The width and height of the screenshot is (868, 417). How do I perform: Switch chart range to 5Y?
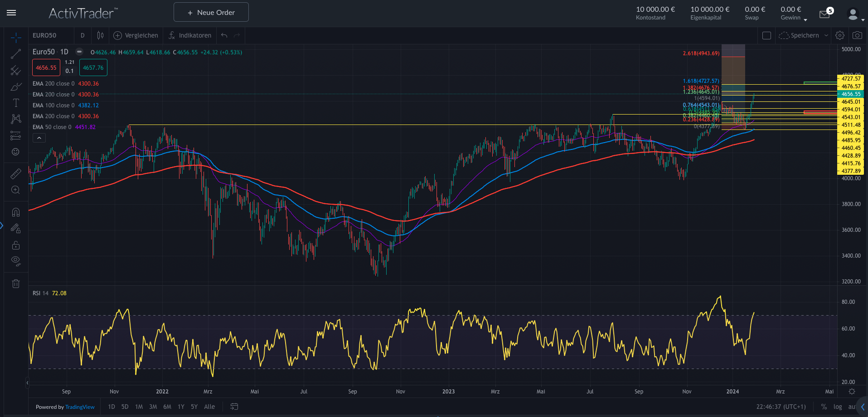[x=194, y=407]
